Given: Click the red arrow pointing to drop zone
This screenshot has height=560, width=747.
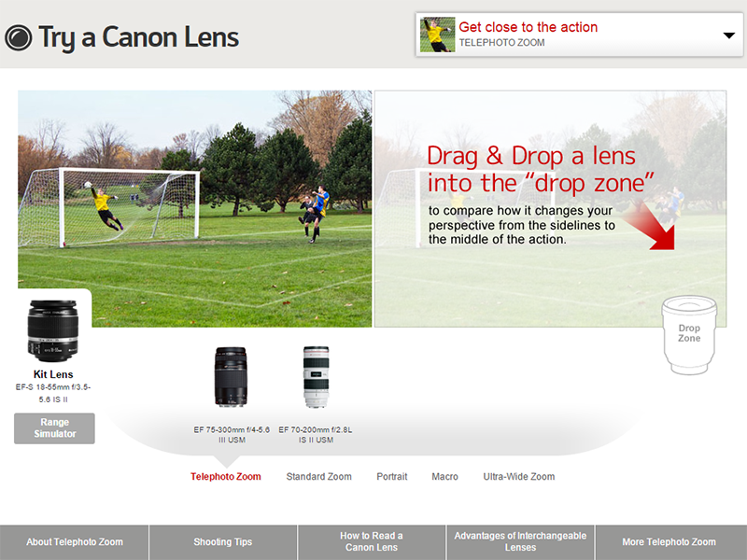Looking at the screenshot, I should [x=652, y=227].
